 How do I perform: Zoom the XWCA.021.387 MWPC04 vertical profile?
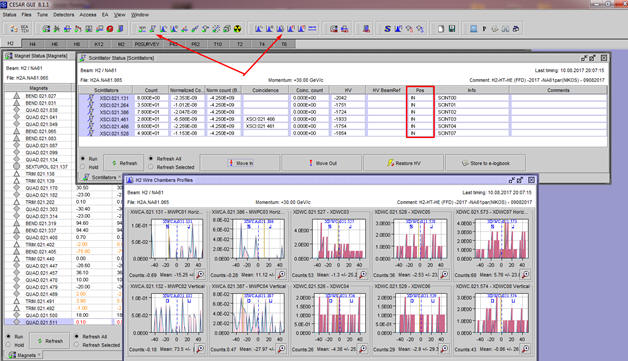(282, 349)
